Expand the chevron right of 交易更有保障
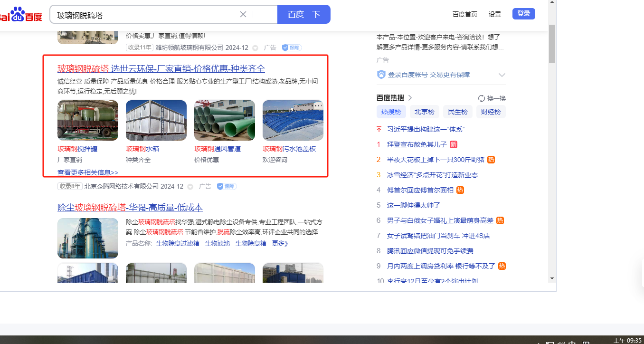This screenshot has height=344, width=644. (x=502, y=75)
